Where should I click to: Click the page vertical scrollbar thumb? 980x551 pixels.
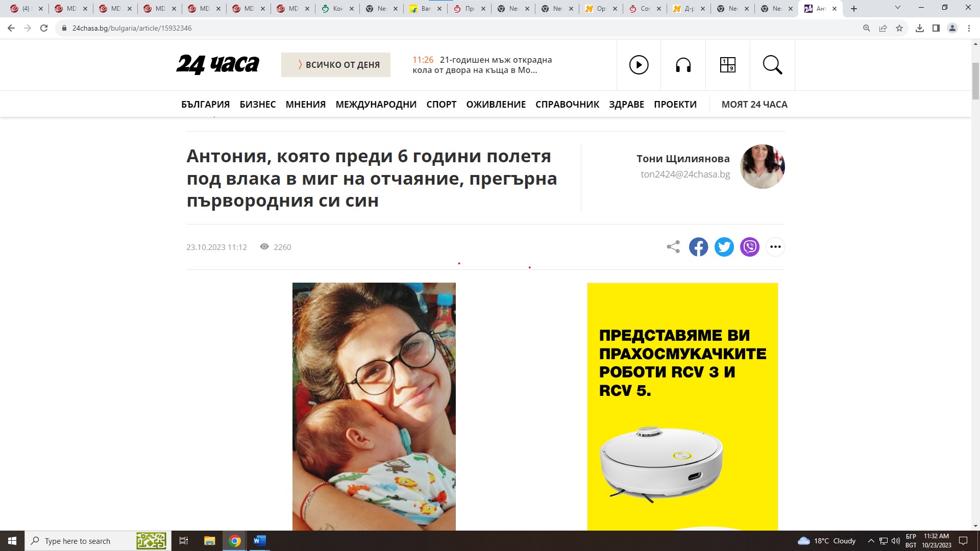pyautogui.click(x=975, y=82)
